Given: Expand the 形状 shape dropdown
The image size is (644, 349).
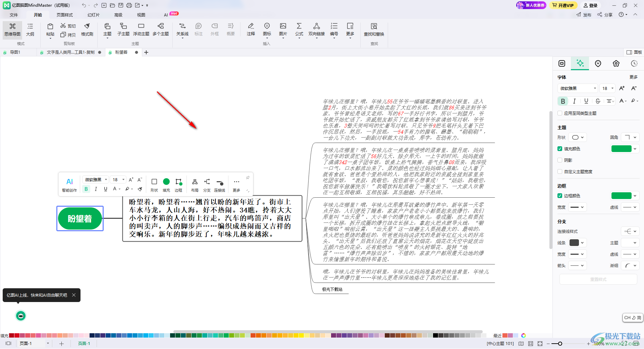Looking at the screenshot, I should click(x=578, y=137).
